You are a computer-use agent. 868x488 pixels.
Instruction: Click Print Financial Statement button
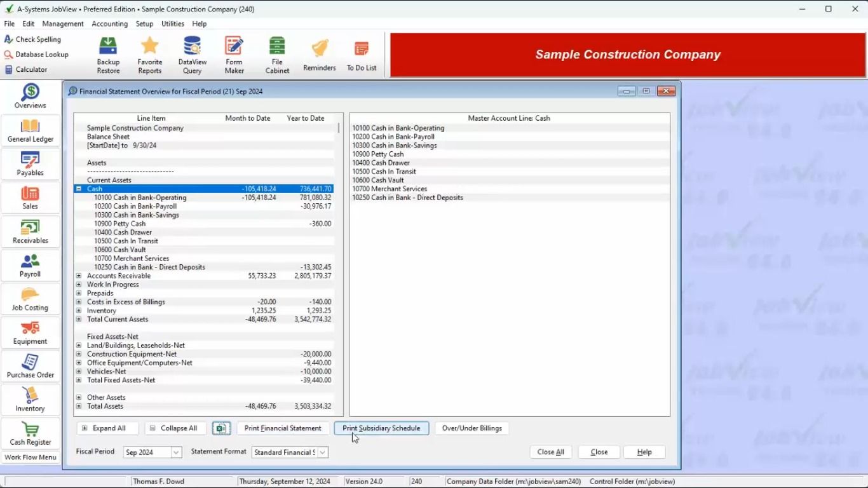click(x=283, y=428)
